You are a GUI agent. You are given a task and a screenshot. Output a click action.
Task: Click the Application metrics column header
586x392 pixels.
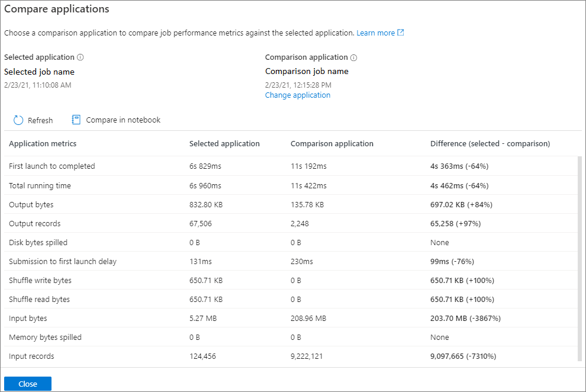[43, 143]
